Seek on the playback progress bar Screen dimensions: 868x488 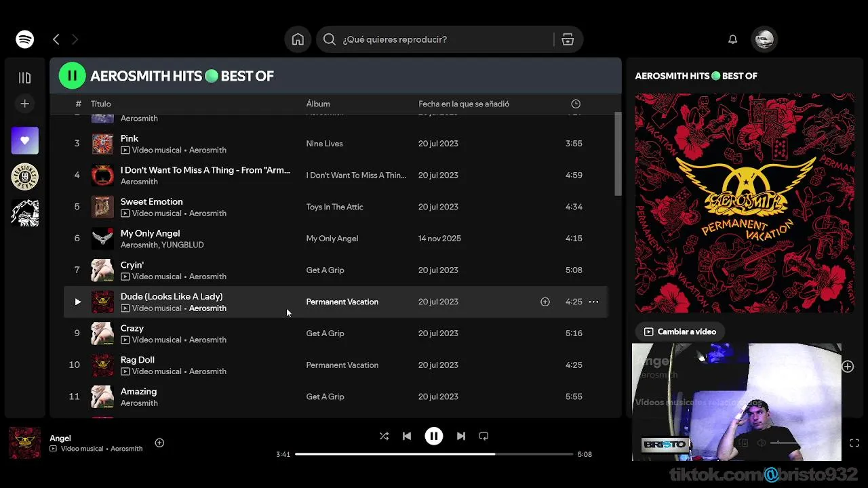(434, 454)
